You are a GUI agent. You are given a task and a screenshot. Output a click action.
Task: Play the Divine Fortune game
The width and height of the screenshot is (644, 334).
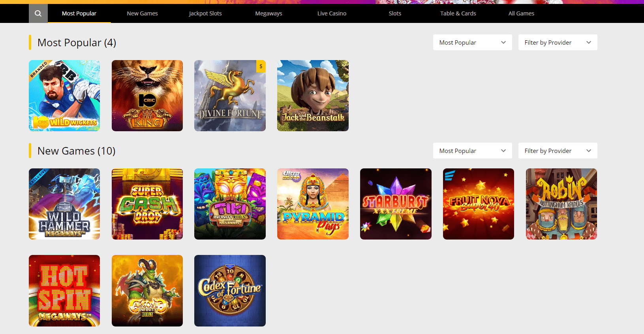[230, 96]
